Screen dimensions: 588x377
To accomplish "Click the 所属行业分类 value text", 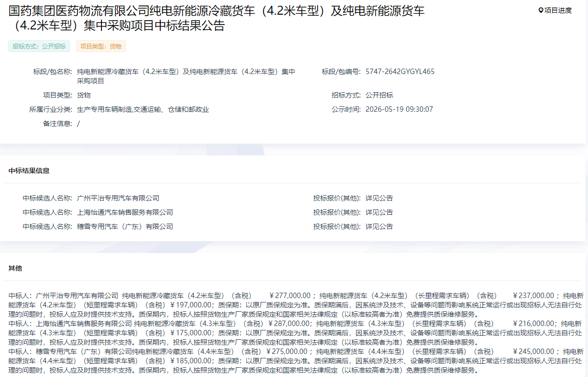I will point(143,109).
